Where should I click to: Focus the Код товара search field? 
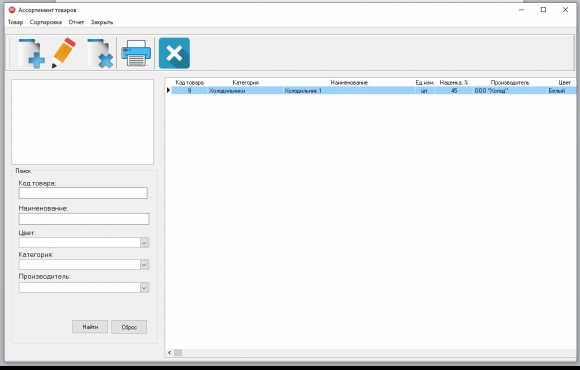[83, 193]
